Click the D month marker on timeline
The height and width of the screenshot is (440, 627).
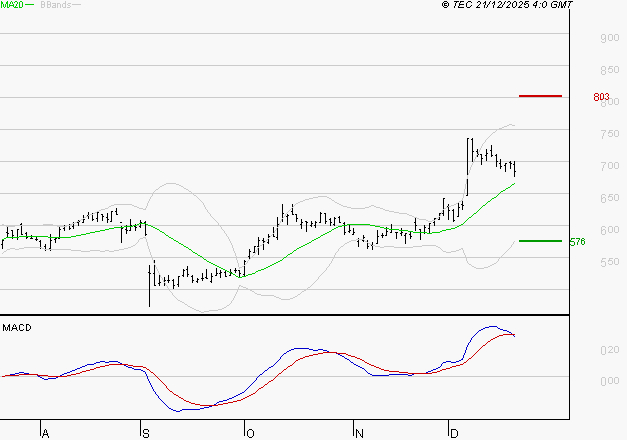click(454, 434)
